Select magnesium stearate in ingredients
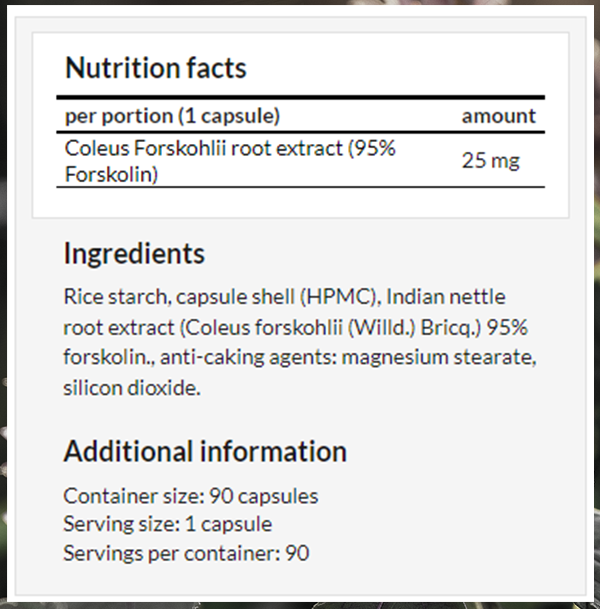The height and width of the screenshot is (609, 600). point(439,357)
